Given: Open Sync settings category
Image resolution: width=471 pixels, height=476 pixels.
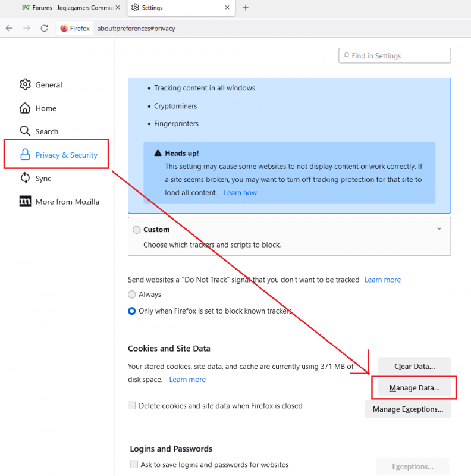Looking at the screenshot, I should tap(36, 178).
